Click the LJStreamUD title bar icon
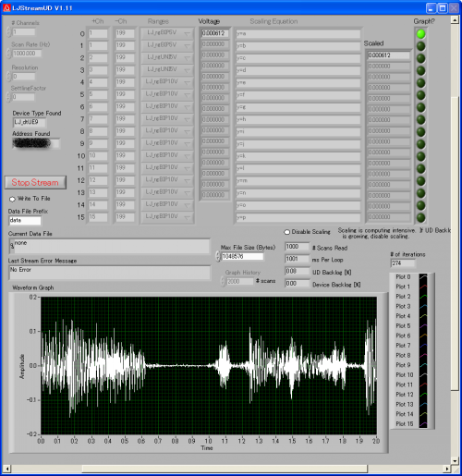The height and width of the screenshot is (476, 462). (x=6, y=7)
